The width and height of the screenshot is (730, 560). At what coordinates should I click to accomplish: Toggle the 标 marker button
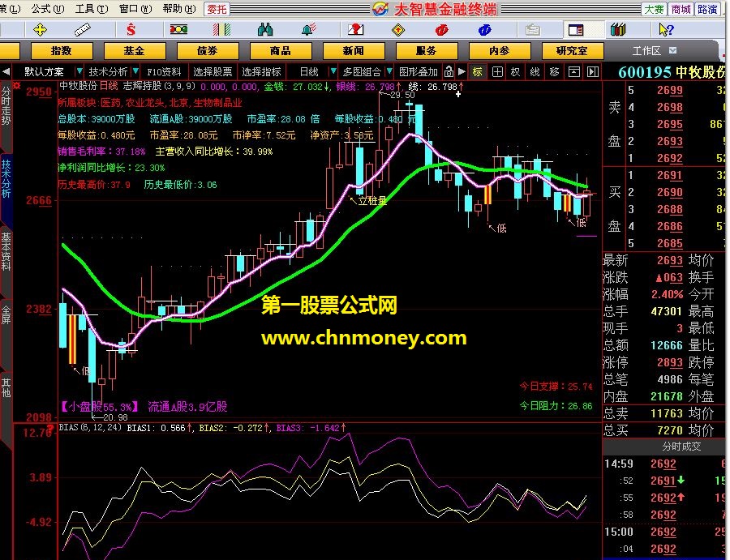477,71
